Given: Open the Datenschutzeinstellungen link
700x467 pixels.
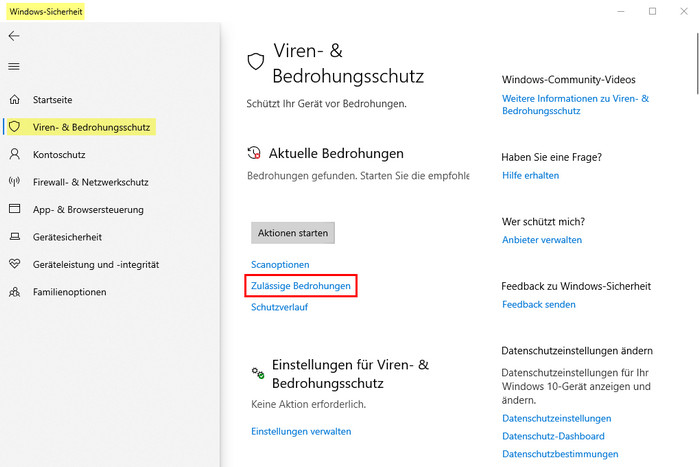Looking at the screenshot, I should [x=556, y=418].
